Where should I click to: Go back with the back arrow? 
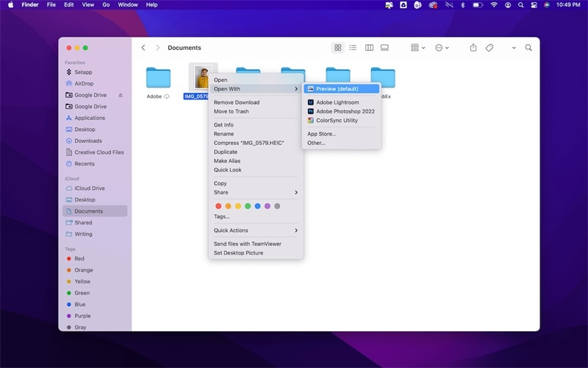coord(143,48)
